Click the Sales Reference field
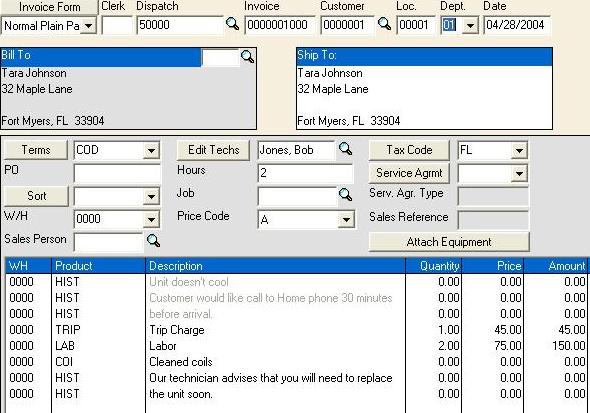Image resolution: width=590 pixels, height=413 pixels. (493, 220)
